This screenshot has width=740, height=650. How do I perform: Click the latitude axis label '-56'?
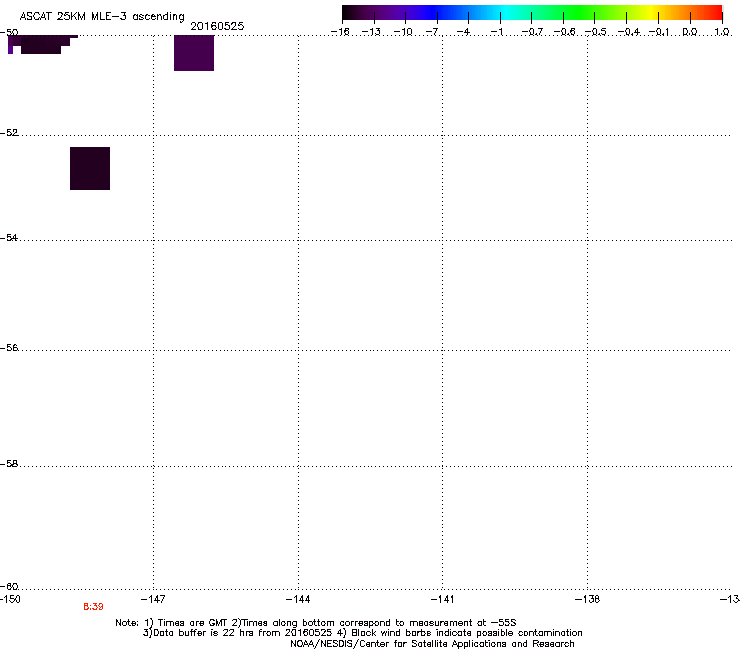[x=9, y=348]
